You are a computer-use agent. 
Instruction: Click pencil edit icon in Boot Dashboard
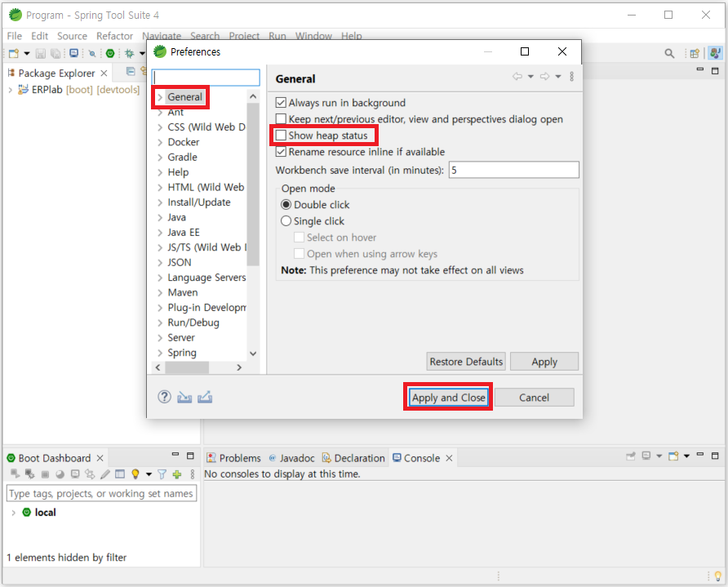[x=105, y=474]
